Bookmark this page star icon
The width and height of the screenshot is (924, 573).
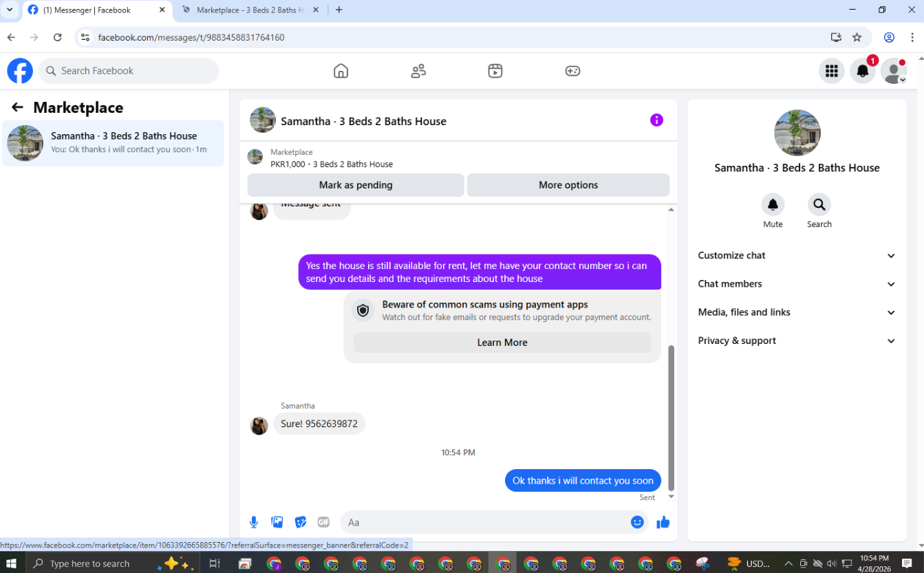click(857, 37)
